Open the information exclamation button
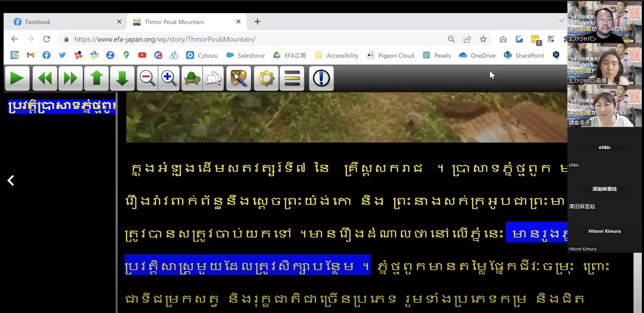This screenshot has height=313, width=644. (321, 78)
